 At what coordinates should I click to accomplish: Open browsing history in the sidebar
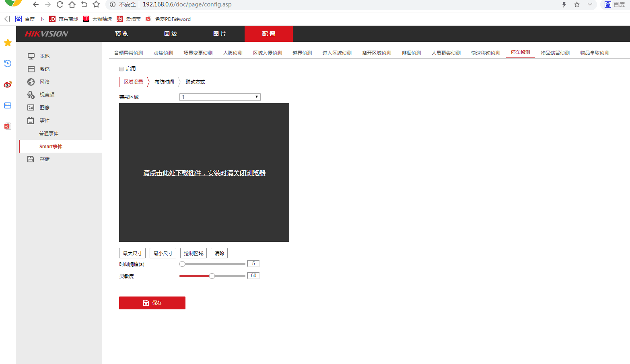click(x=8, y=63)
